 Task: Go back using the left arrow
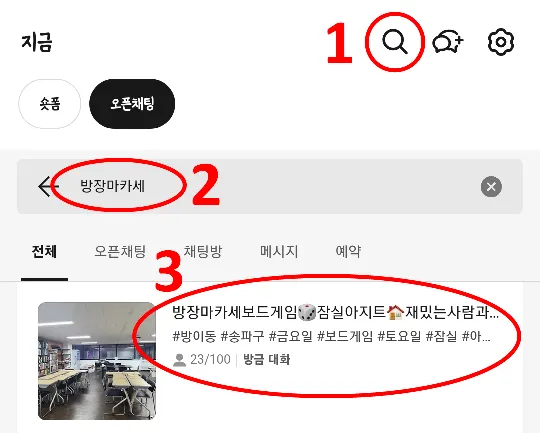pyautogui.click(x=49, y=186)
